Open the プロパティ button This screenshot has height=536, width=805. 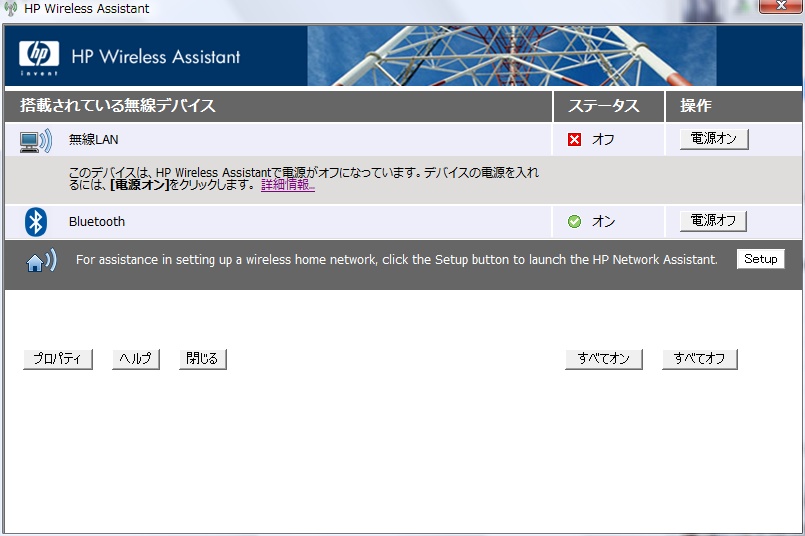point(58,359)
